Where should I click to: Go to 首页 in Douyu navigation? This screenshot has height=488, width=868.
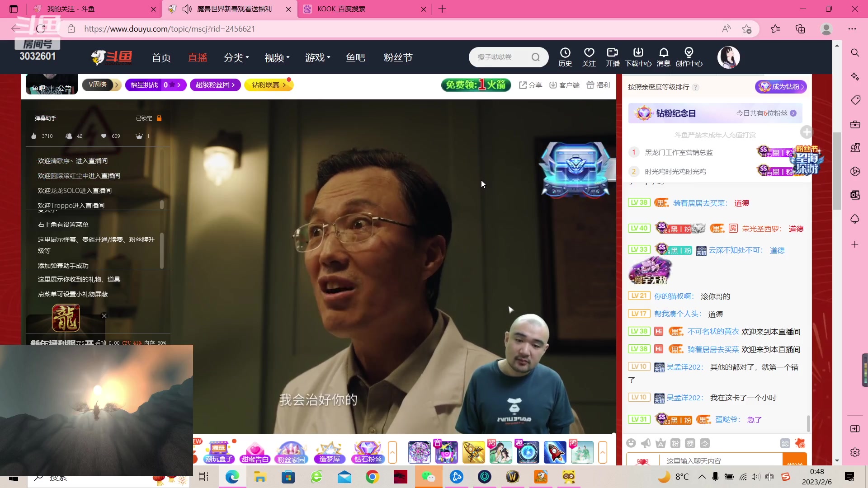point(161,58)
